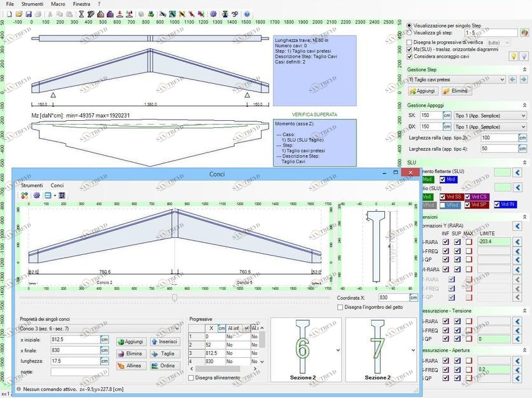Click the gear icon in Conci toolbar
Viewport: 532px width, 398px height.
(36, 195)
